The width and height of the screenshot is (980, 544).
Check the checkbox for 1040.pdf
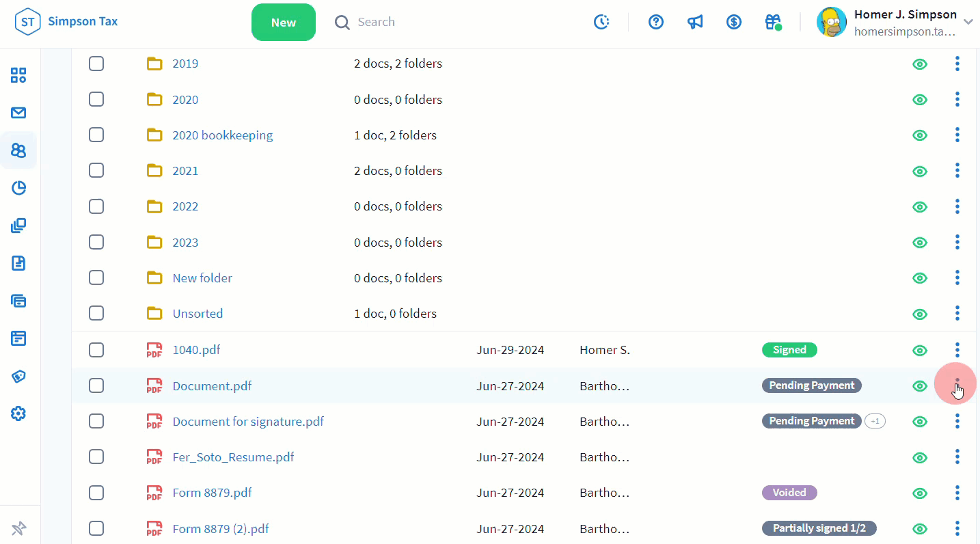[x=96, y=350]
